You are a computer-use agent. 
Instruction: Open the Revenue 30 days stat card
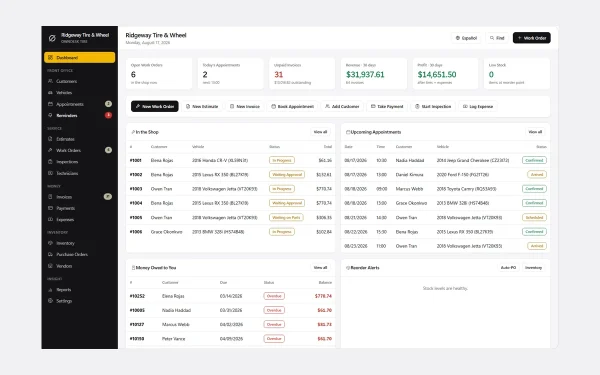pyautogui.click(x=373, y=73)
